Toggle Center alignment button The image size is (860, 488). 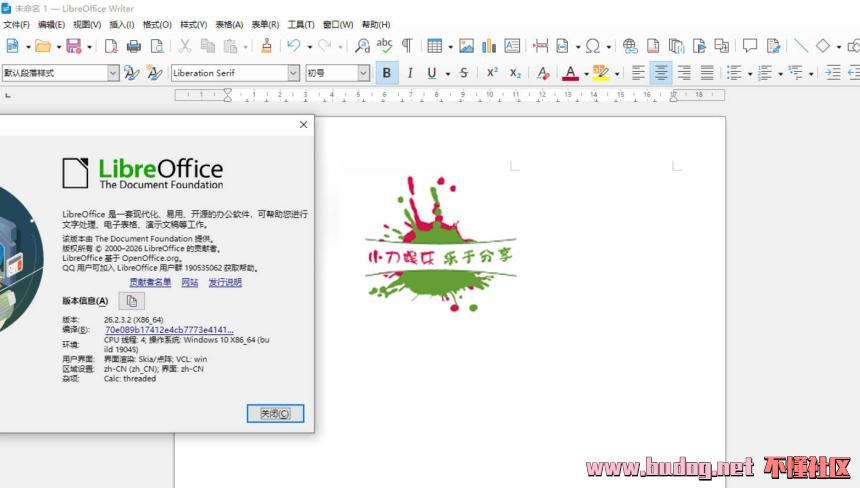click(x=661, y=73)
